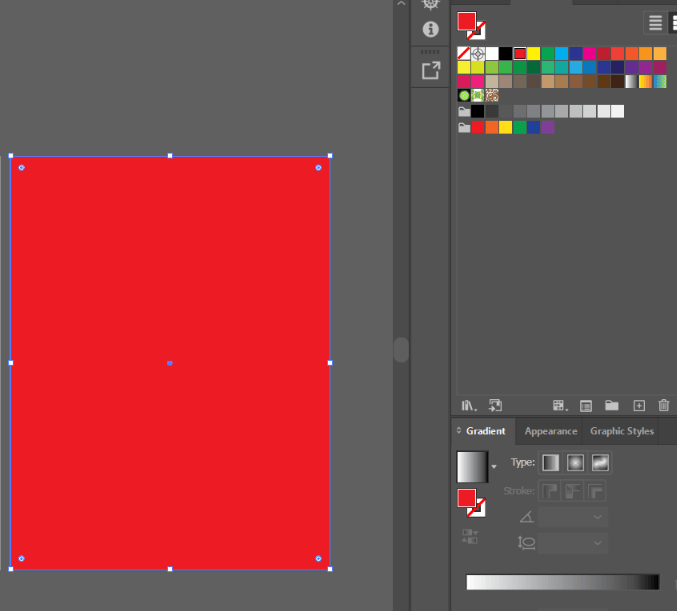Screen dimensions: 677x611
Task: Select the None swatch
Action: point(464,54)
